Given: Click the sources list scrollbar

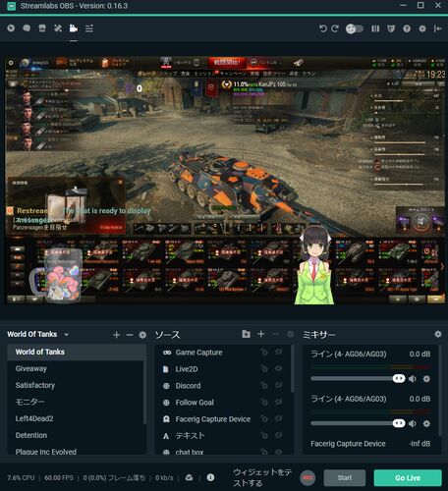Looking at the screenshot, I should pyautogui.click(x=292, y=368).
